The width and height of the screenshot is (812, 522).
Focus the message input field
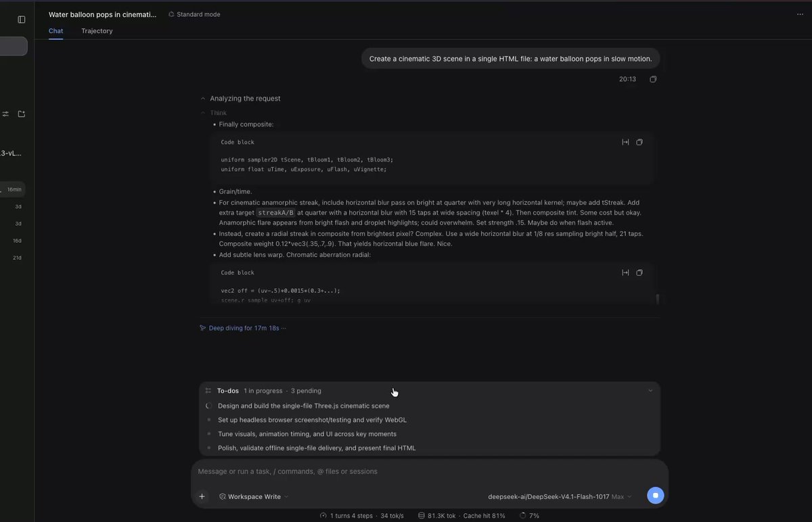click(429, 471)
